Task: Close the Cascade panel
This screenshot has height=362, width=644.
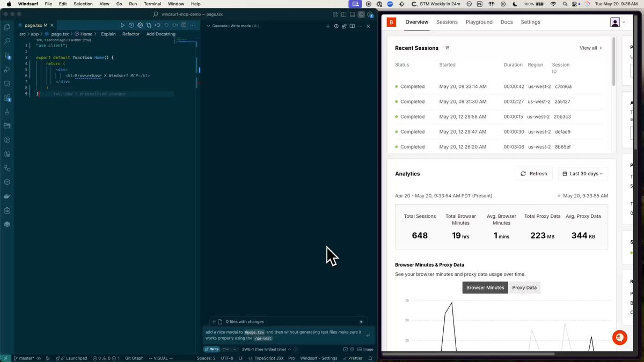Action: tap(368, 26)
